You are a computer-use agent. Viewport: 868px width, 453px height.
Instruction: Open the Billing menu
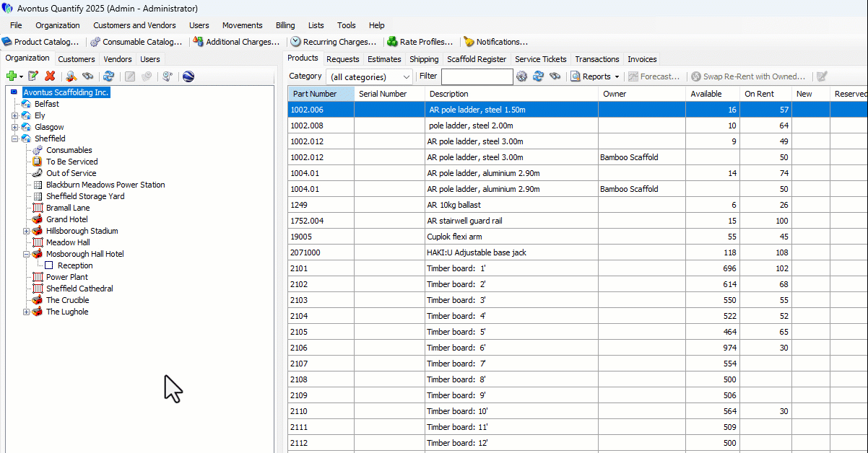tap(285, 25)
